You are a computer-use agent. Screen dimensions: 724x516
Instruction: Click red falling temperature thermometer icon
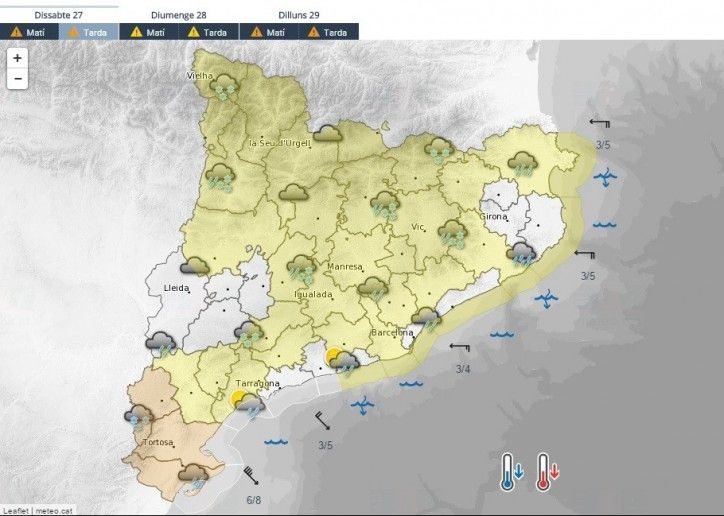[x=547, y=472]
